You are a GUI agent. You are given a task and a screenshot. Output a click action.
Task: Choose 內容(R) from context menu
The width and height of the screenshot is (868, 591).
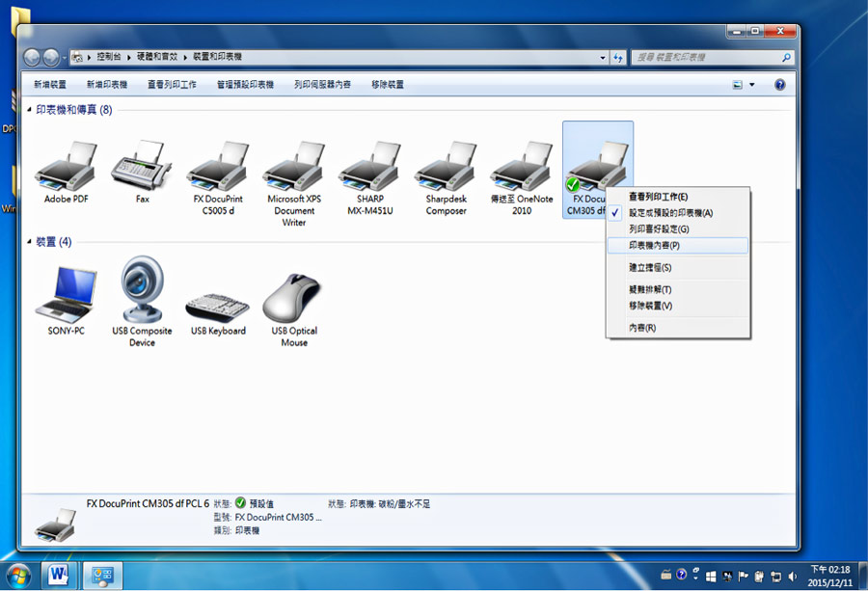pyautogui.click(x=678, y=328)
